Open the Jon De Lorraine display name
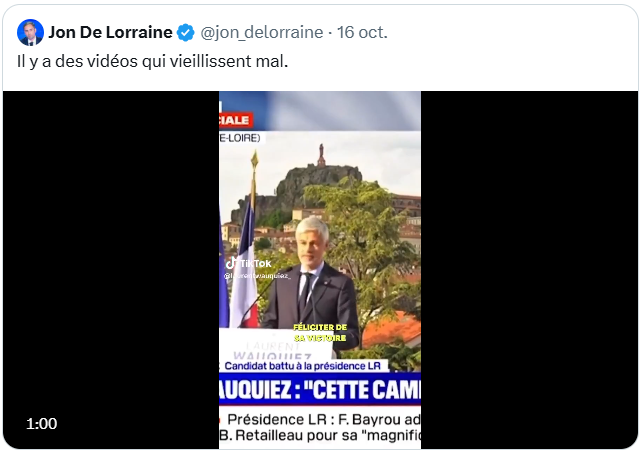 [110, 32]
